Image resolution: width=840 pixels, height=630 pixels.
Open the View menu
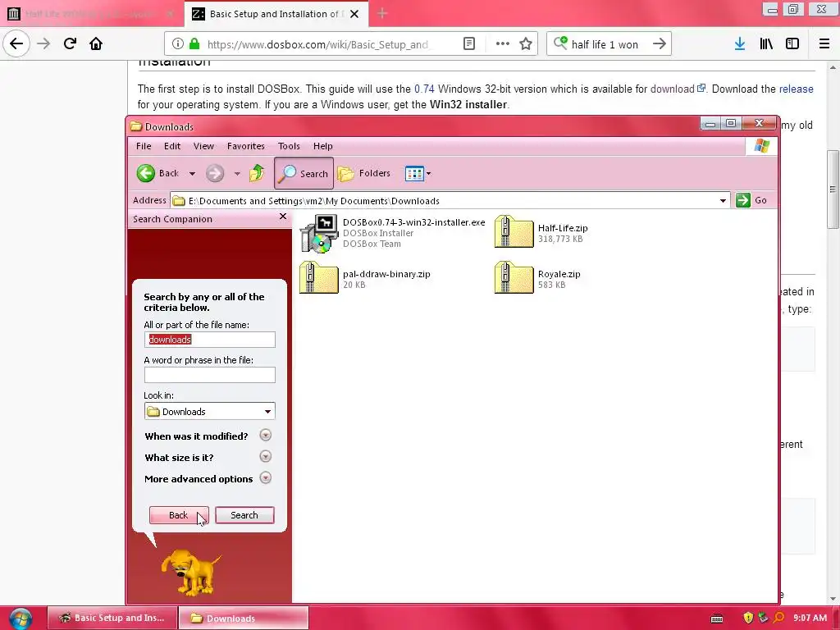pos(203,146)
